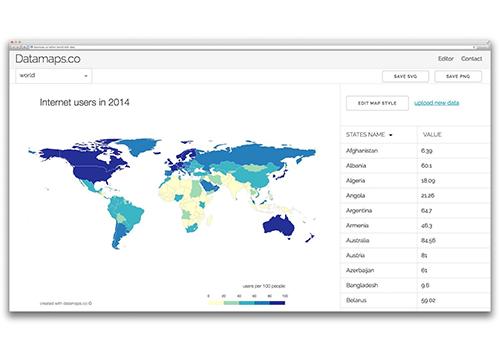Image resolution: width=500 pixels, height=360 pixels.
Task: Click the pale yellow legend swatch
Action: [216, 303]
